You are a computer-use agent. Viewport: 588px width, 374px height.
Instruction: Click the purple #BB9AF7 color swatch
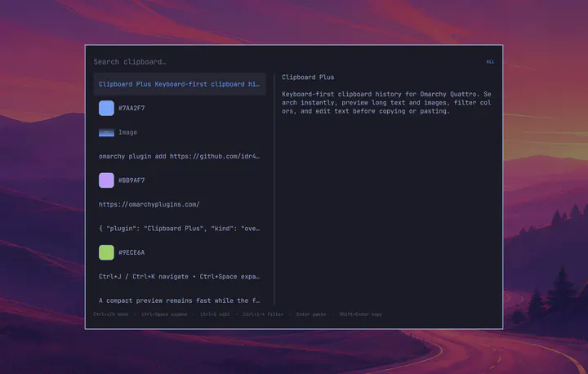coord(106,180)
